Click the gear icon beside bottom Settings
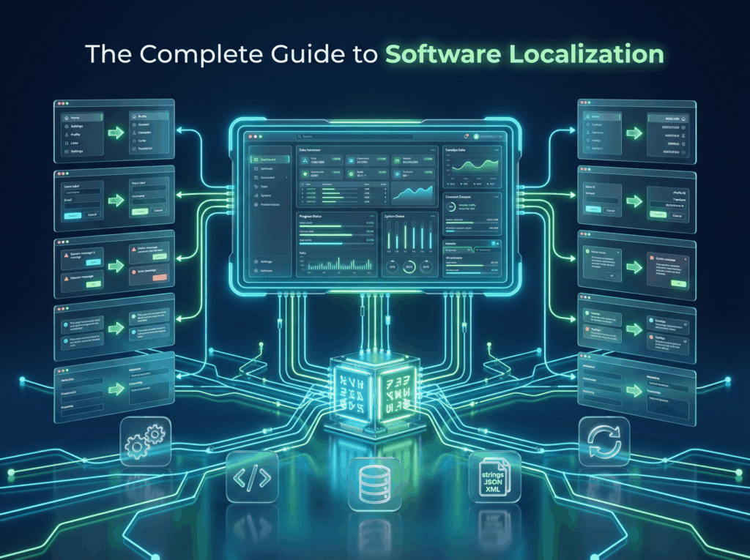Screen dimensions: 750x560 tap(256, 261)
